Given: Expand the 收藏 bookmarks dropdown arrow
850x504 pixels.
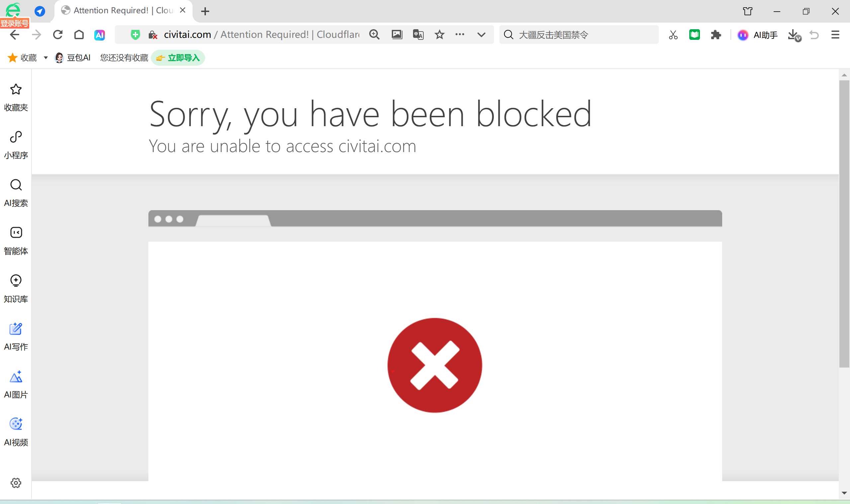Looking at the screenshot, I should [x=45, y=58].
